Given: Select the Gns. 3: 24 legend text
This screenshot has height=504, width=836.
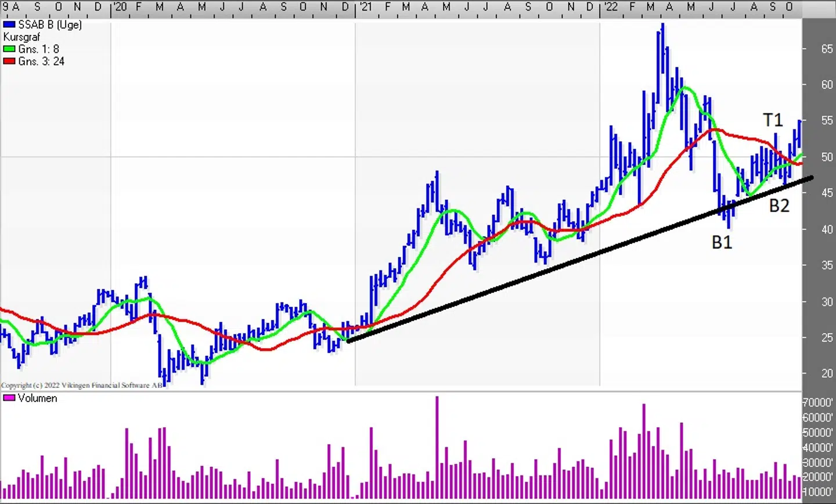Looking at the screenshot, I should [x=41, y=62].
